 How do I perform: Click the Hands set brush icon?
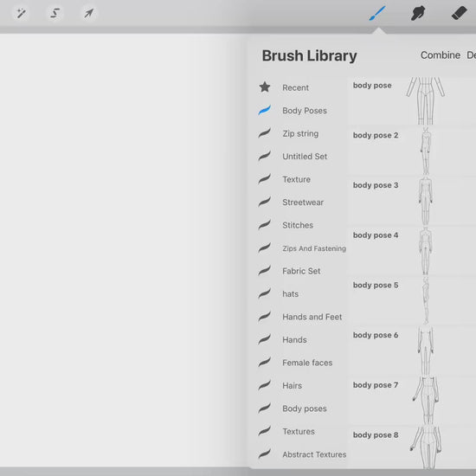[265, 339]
